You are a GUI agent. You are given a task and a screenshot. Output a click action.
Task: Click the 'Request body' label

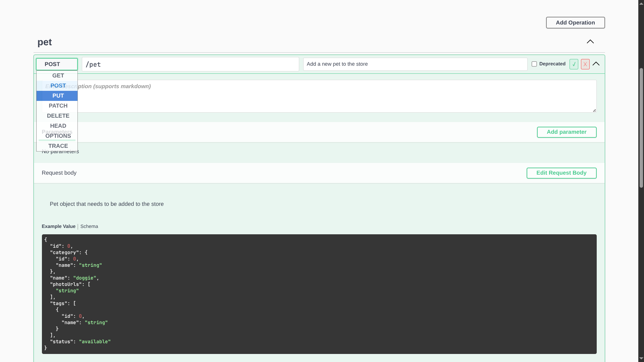[59, 173]
